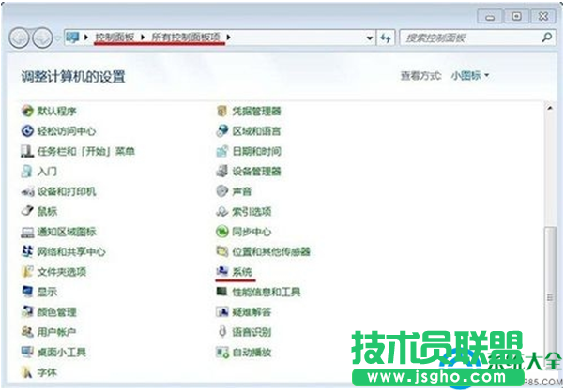Open the 桌面小工具 icon

(x=27, y=352)
